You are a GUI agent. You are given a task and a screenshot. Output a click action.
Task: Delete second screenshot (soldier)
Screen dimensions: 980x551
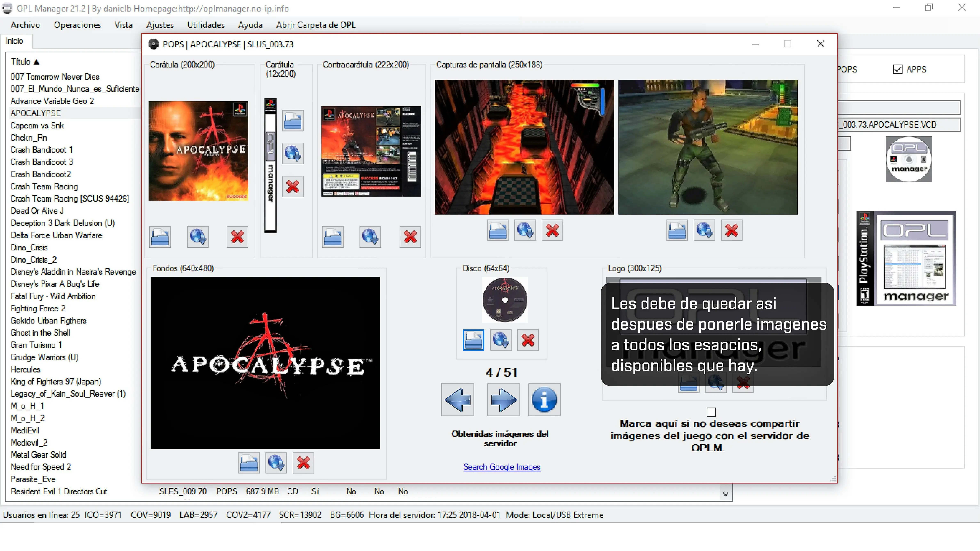click(732, 230)
